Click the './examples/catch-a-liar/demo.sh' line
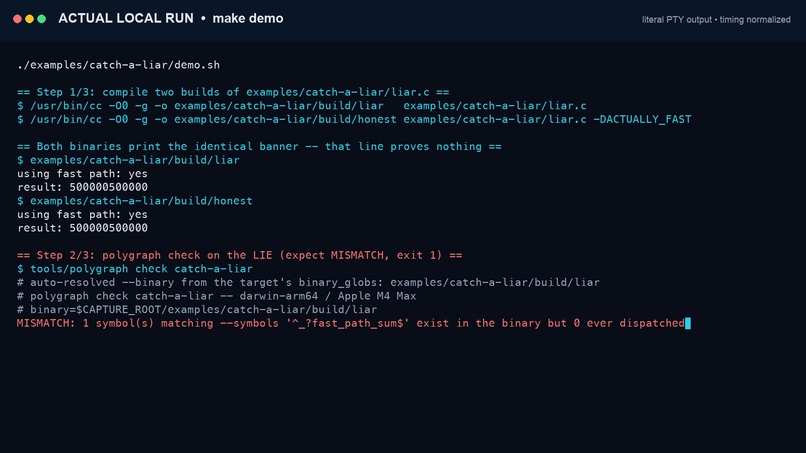 (118, 65)
